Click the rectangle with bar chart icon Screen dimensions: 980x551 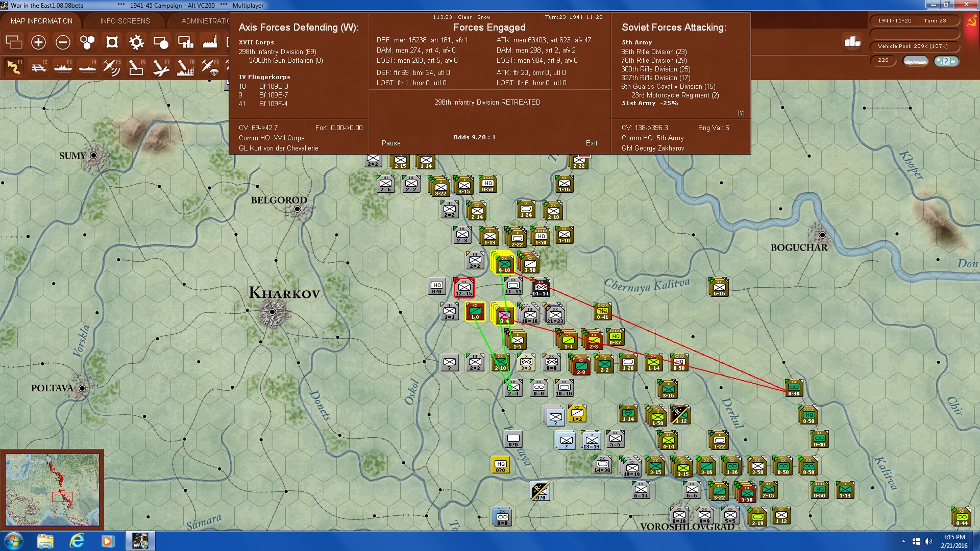point(185,42)
